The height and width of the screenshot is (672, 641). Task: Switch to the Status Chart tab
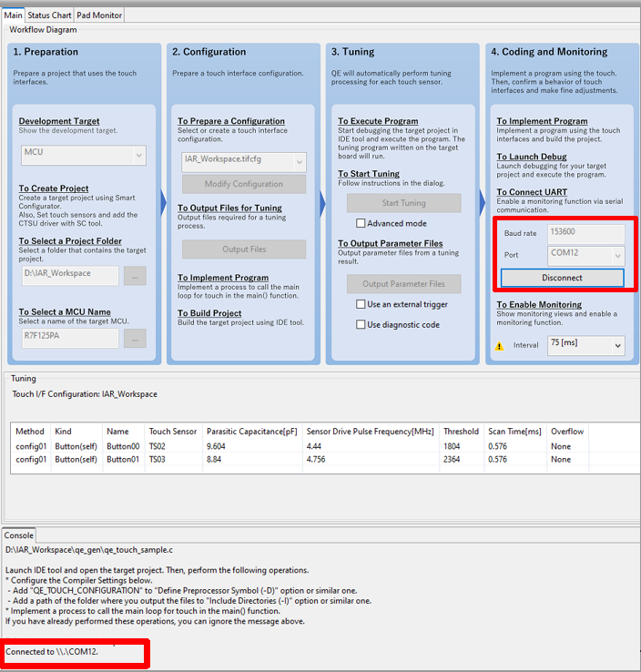point(49,15)
